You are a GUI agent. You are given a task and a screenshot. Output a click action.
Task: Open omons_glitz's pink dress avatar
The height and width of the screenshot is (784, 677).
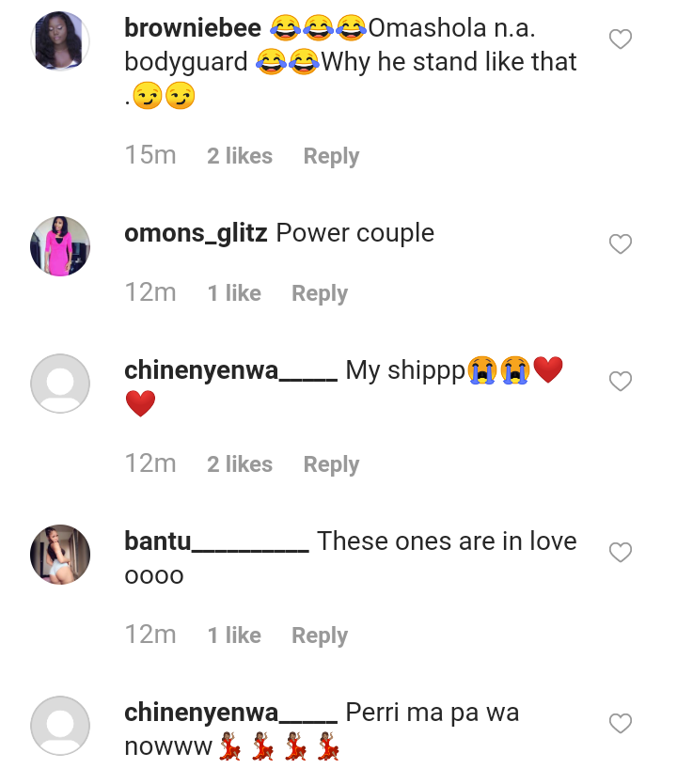click(60, 245)
